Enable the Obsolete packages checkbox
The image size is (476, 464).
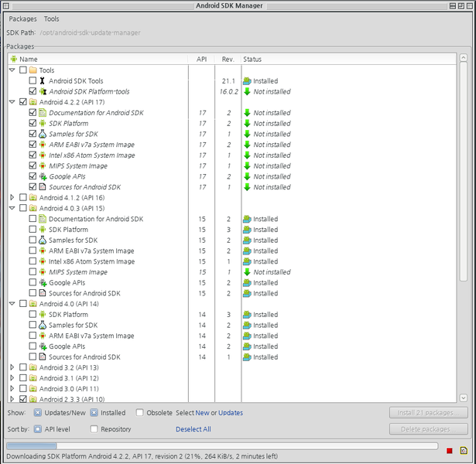[140, 413]
